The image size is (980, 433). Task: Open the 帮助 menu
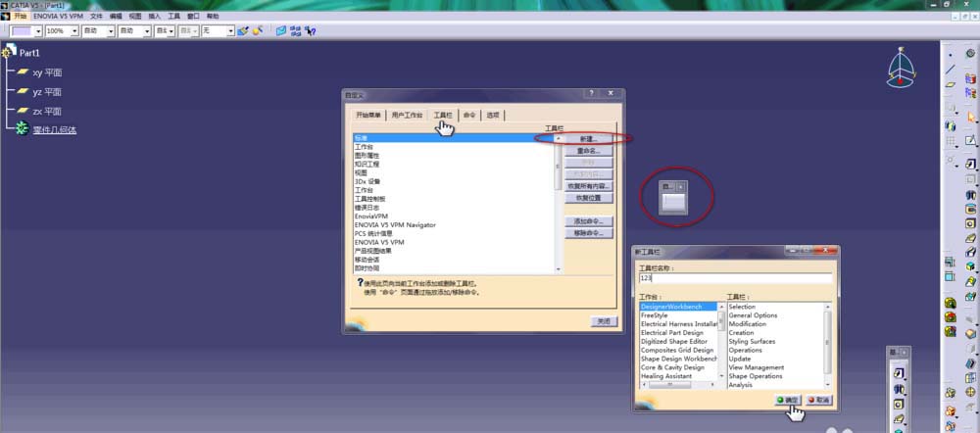pos(213,17)
